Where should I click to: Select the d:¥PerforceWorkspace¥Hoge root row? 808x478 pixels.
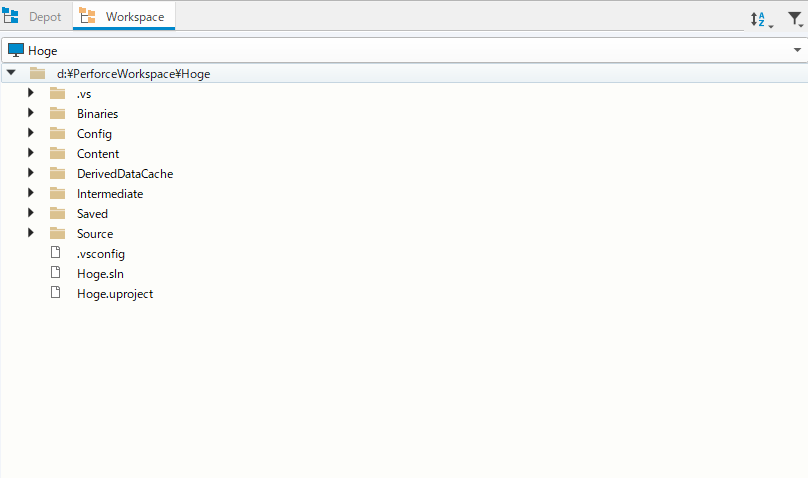405,73
